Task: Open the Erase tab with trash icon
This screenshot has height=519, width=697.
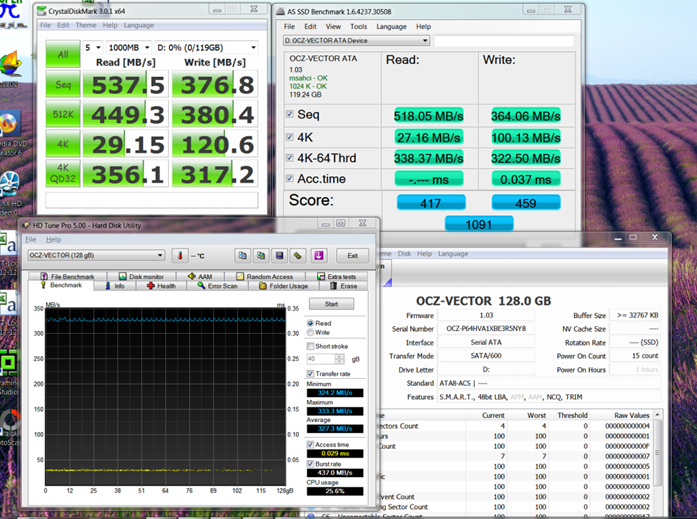Action: click(344, 286)
